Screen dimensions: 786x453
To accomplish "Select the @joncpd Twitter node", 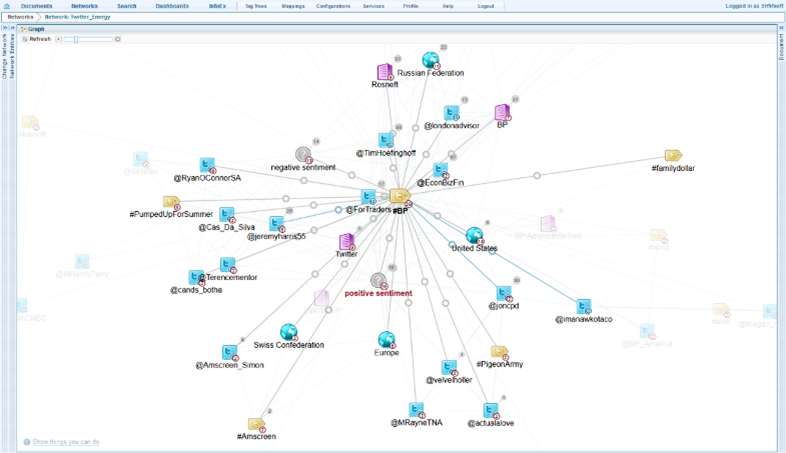I will pos(504,293).
